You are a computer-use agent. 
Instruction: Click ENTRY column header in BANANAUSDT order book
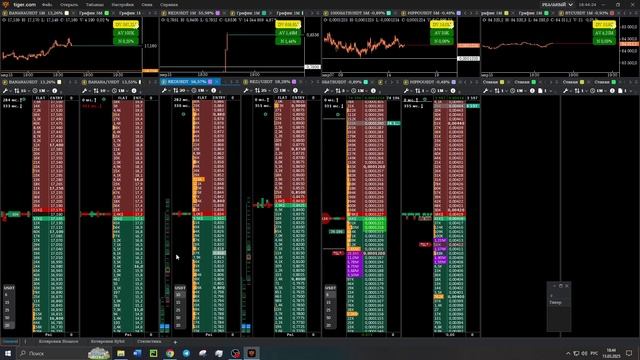pos(56,98)
